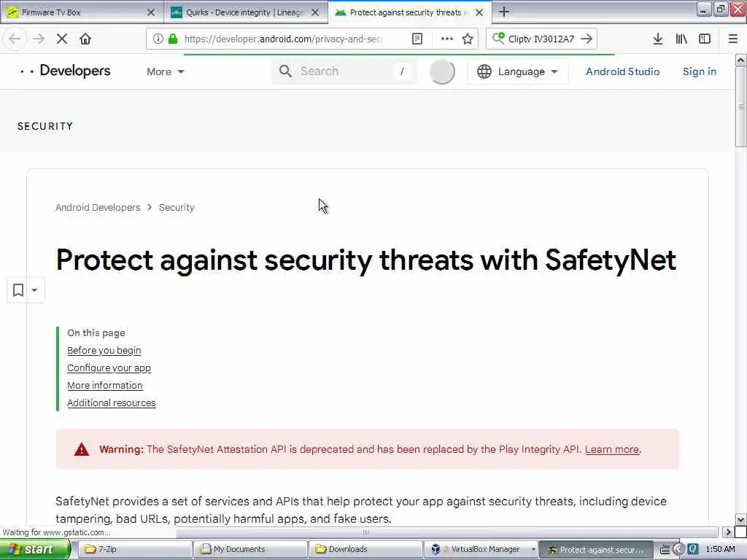Go forward with the forward arrow
Screen dimensions: 747x560
(x=39, y=39)
